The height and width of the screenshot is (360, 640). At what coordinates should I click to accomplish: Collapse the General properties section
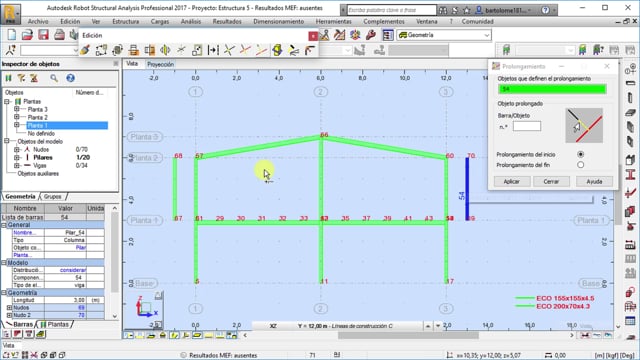[4, 225]
